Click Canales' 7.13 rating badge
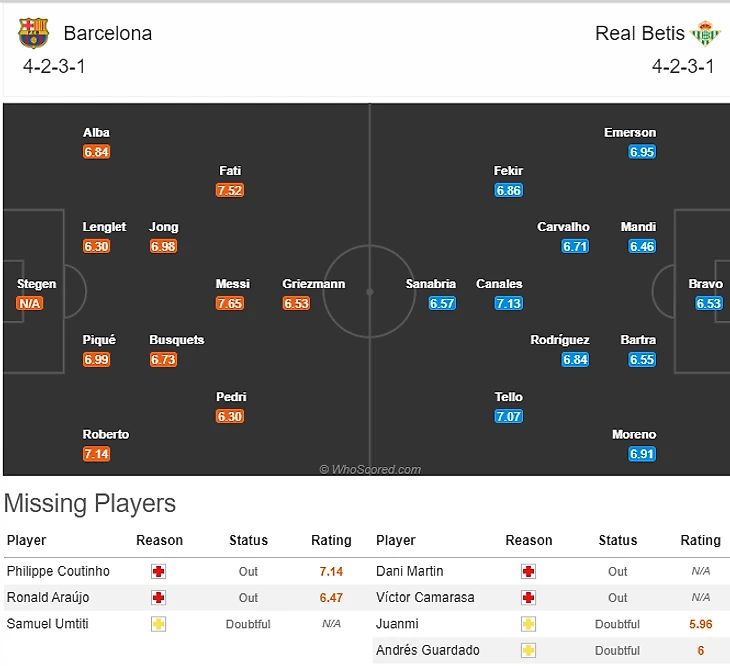Screen dimensions: 730x666 pyautogui.click(x=508, y=303)
